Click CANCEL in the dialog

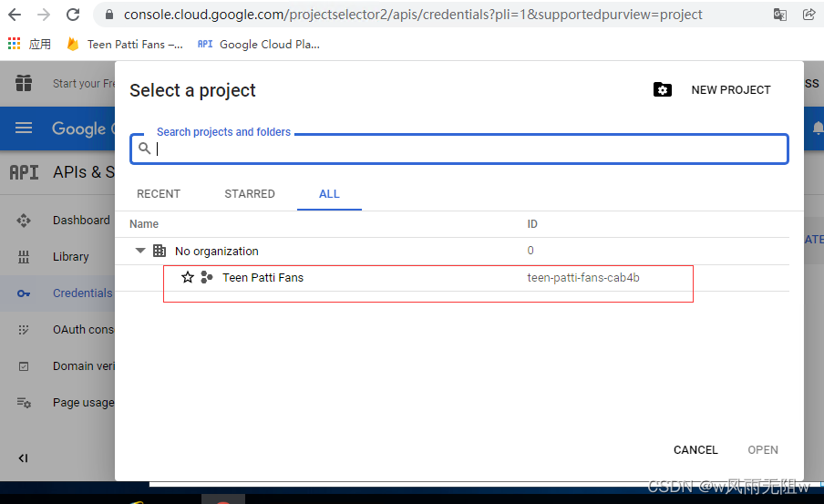(695, 450)
